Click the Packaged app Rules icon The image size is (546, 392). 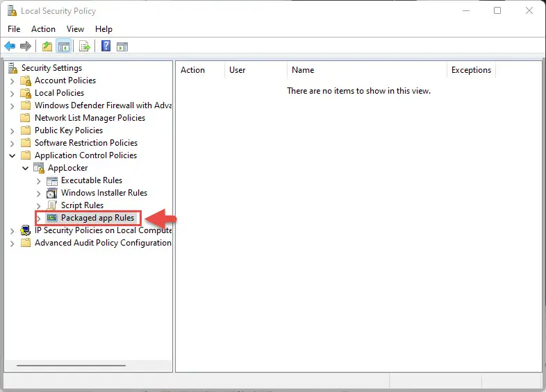(x=52, y=218)
